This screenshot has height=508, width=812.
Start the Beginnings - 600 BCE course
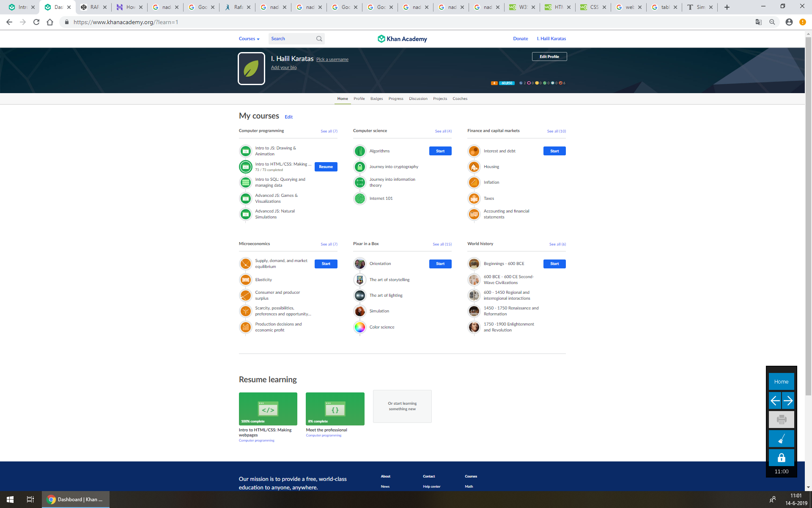click(554, 264)
